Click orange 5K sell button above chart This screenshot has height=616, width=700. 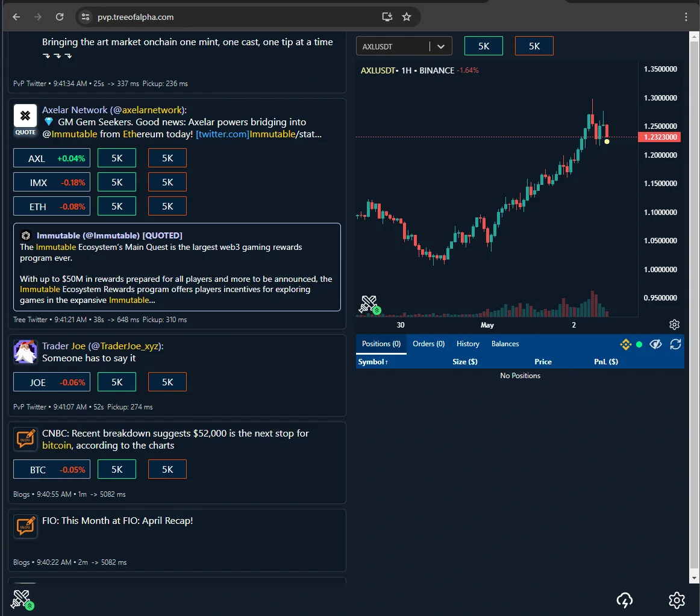534,46
